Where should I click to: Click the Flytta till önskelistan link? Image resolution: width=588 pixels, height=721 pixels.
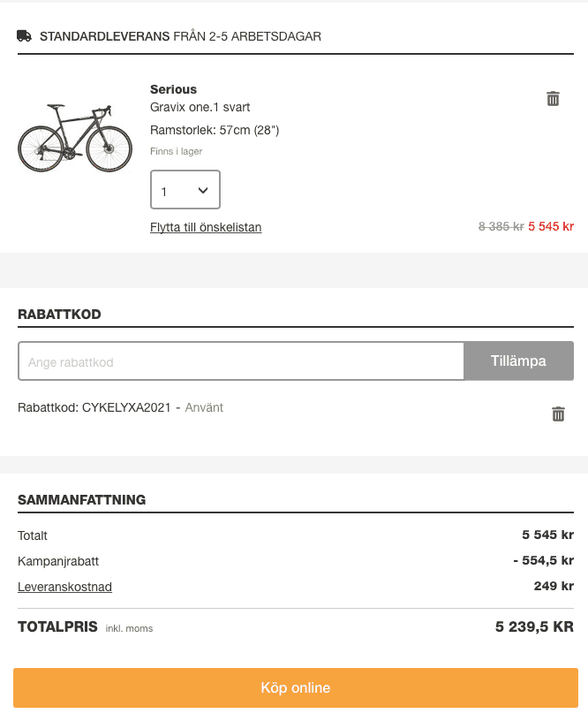pos(206,227)
